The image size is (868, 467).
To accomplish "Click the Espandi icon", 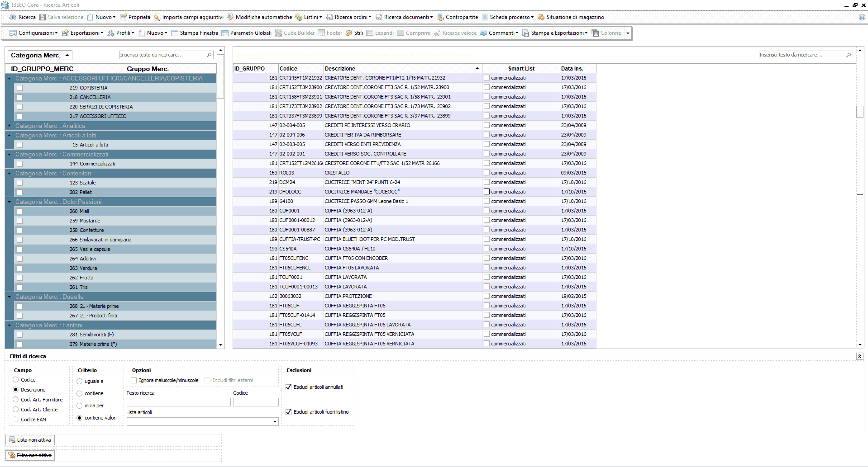I will (x=370, y=33).
